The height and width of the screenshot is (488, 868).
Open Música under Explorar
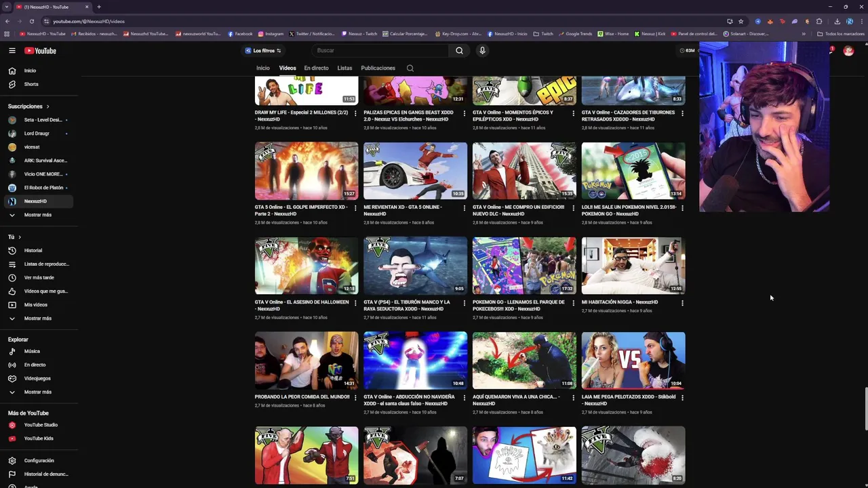click(39, 351)
